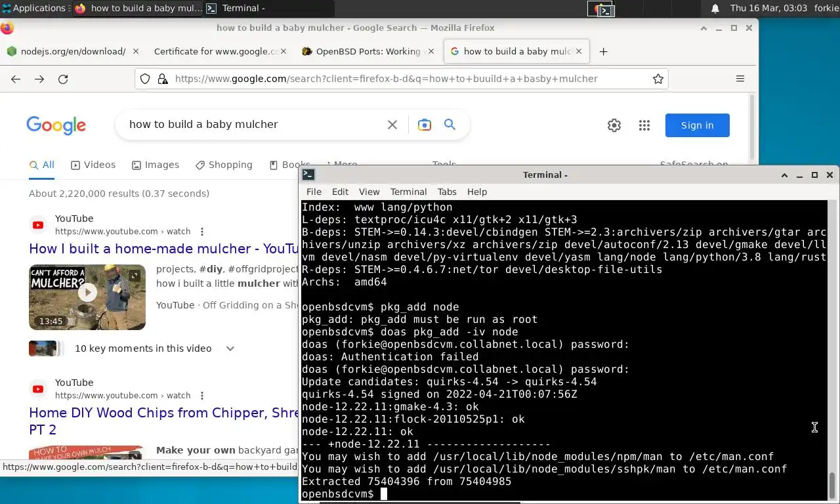Go back with the Firefox back arrow
Image resolution: width=840 pixels, height=504 pixels.
[16, 79]
